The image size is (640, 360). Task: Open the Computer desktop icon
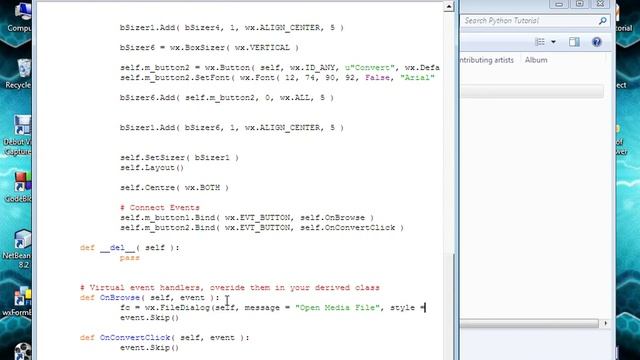coord(19,17)
